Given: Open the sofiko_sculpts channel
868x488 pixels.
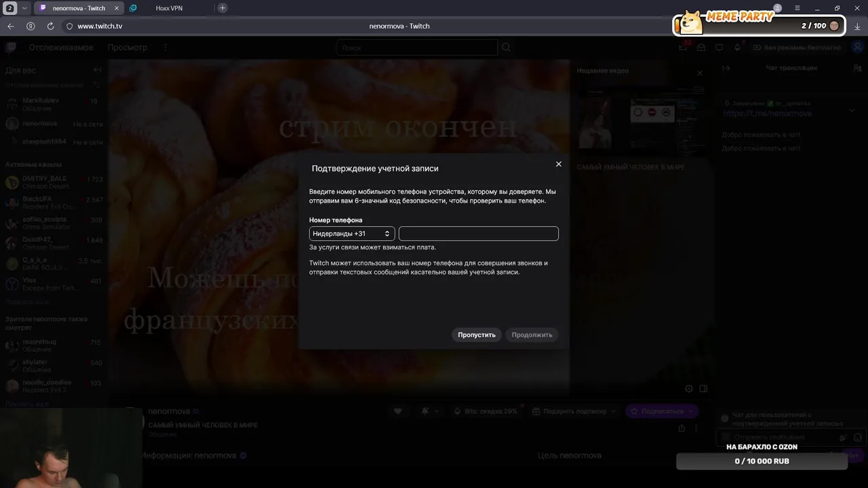Looking at the screenshot, I should click(x=54, y=223).
